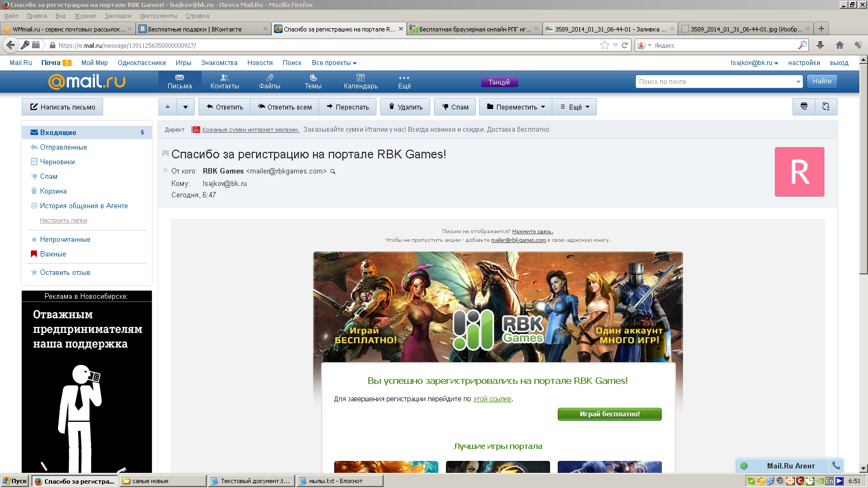Open мылы.txt Блокнот in taskbar
The width and height of the screenshot is (868, 488).
(340, 481)
